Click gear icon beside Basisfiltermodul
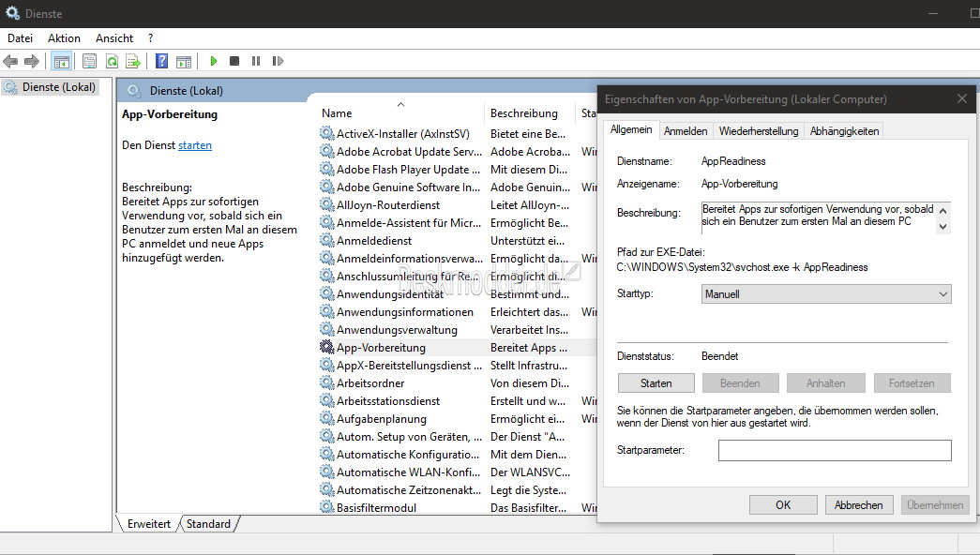Image resolution: width=980 pixels, height=555 pixels. click(326, 507)
